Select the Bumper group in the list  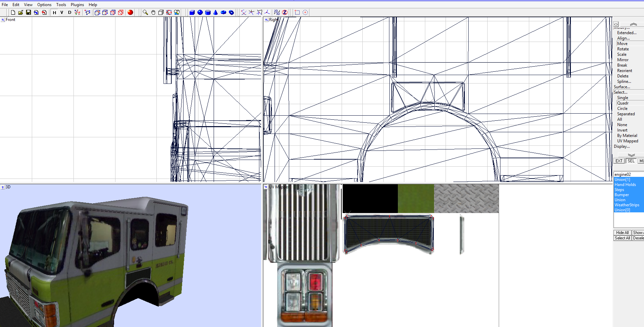(x=622, y=195)
